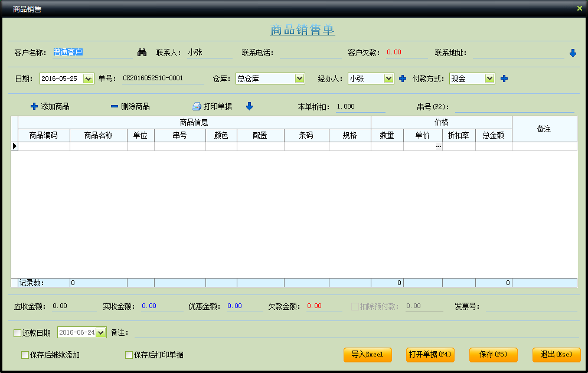
Task: Click the 颜色 column header
Action: tap(221, 135)
